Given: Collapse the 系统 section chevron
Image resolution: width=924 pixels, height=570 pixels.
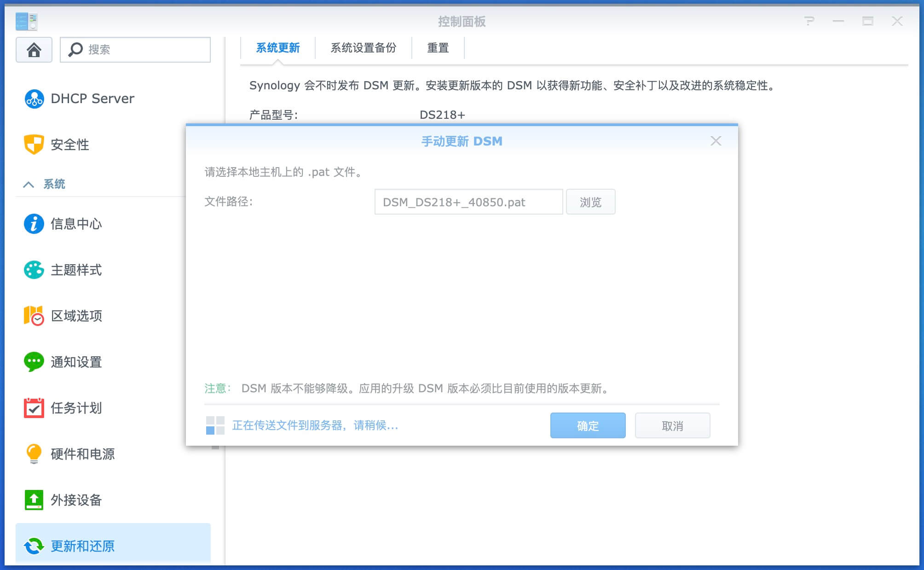Looking at the screenshot, I should coord(29,185).
